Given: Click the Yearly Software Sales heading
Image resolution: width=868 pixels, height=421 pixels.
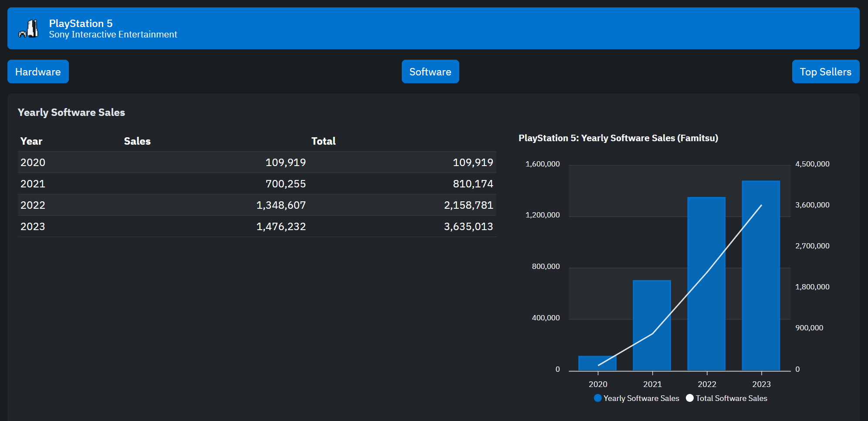Looking at the screenshot, I should point(71,112).
